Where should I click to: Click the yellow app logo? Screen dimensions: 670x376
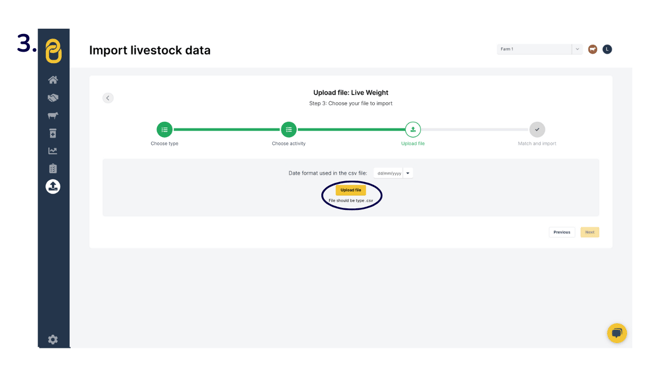(53, 51)
